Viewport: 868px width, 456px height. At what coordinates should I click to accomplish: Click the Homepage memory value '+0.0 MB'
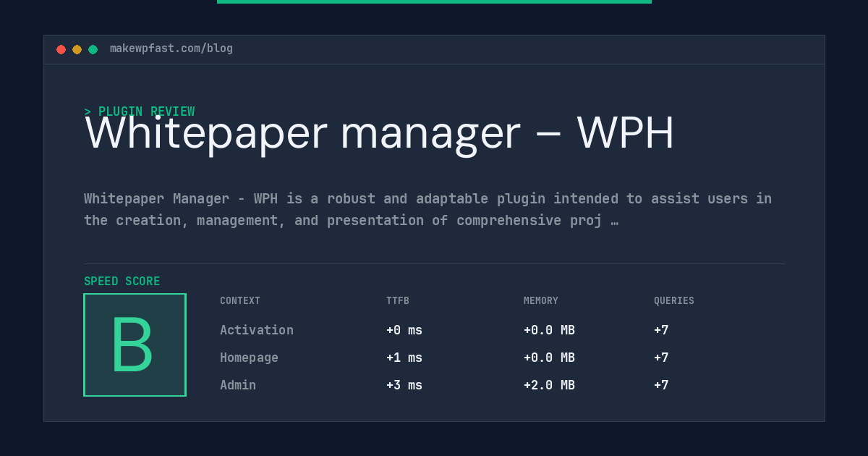pyautogui.click(x=549, y=358)
